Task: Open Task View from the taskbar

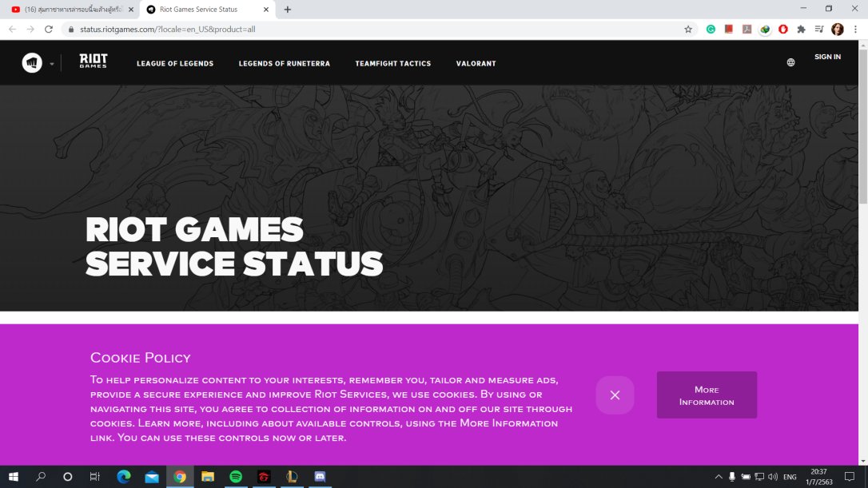Action: [x=94, y=476]
